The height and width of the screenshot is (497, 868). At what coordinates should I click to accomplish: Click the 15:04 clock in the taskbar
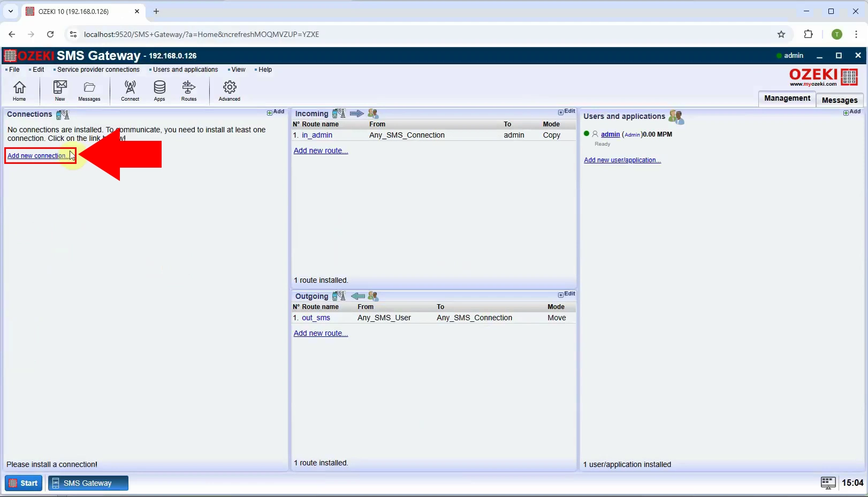852,483
